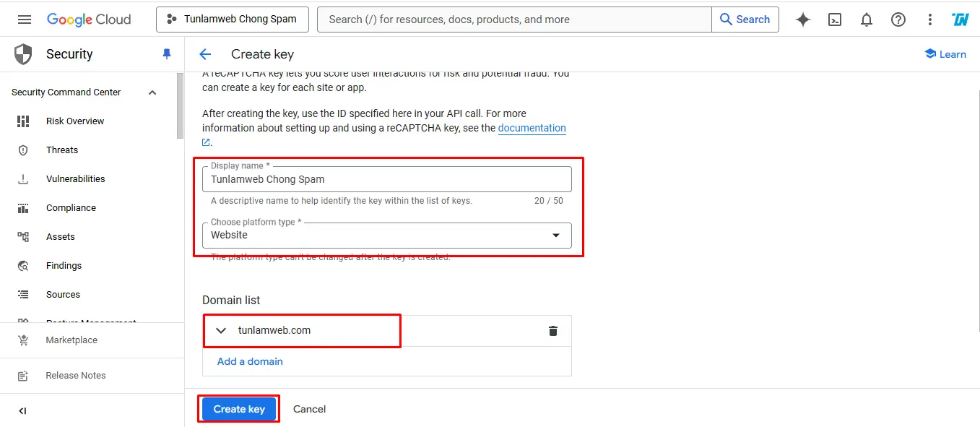
Task: Edit the Display name field
Action: coord(387,179)
